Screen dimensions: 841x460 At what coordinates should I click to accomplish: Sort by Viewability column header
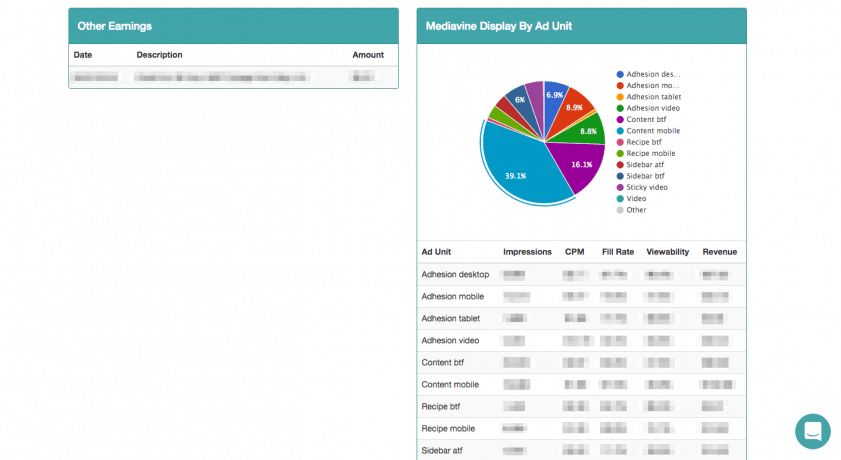668,252
